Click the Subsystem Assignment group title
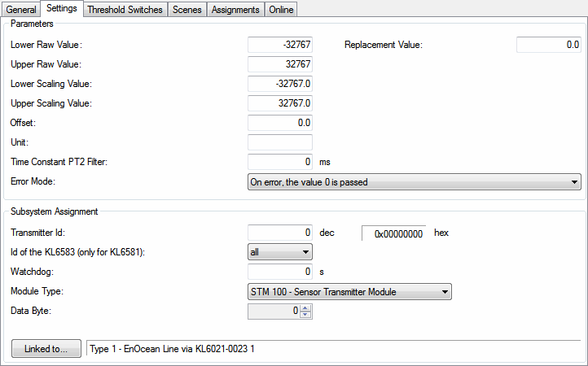Screen dimensions: 588x366 coord(55,211)
